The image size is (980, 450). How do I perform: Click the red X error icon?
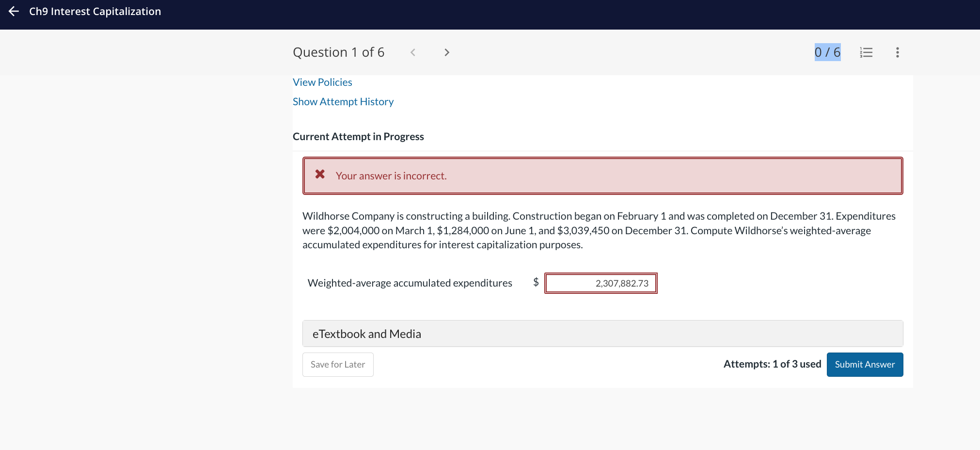320,174
